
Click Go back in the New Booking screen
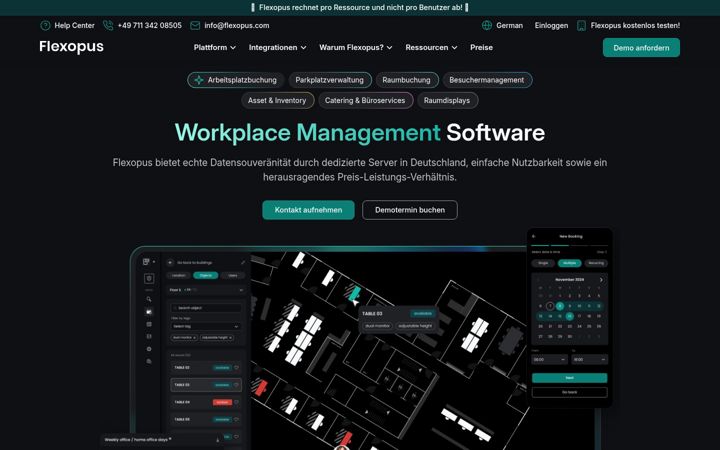coord(569,392)
